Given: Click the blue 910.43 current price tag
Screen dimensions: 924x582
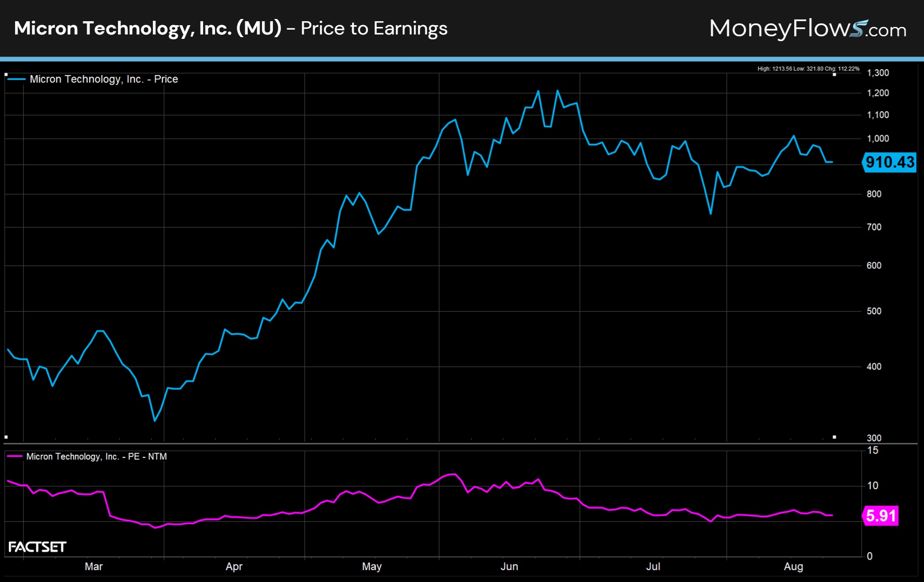Looking at the screenshot, I should click(889, 162).
